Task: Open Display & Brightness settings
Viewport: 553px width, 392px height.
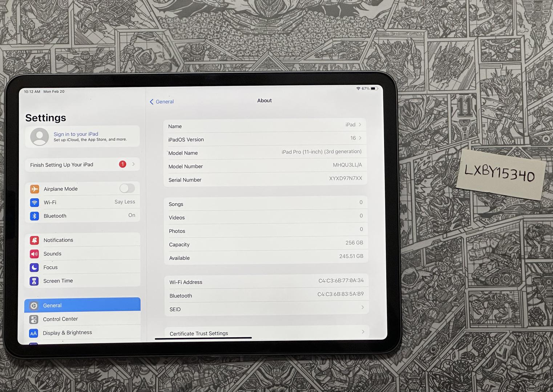Action: 82,333
